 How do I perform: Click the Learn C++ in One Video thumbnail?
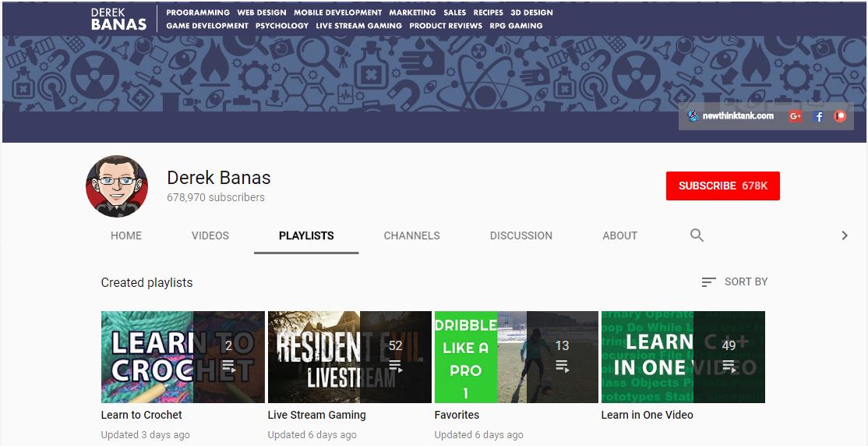coord(683,357)
